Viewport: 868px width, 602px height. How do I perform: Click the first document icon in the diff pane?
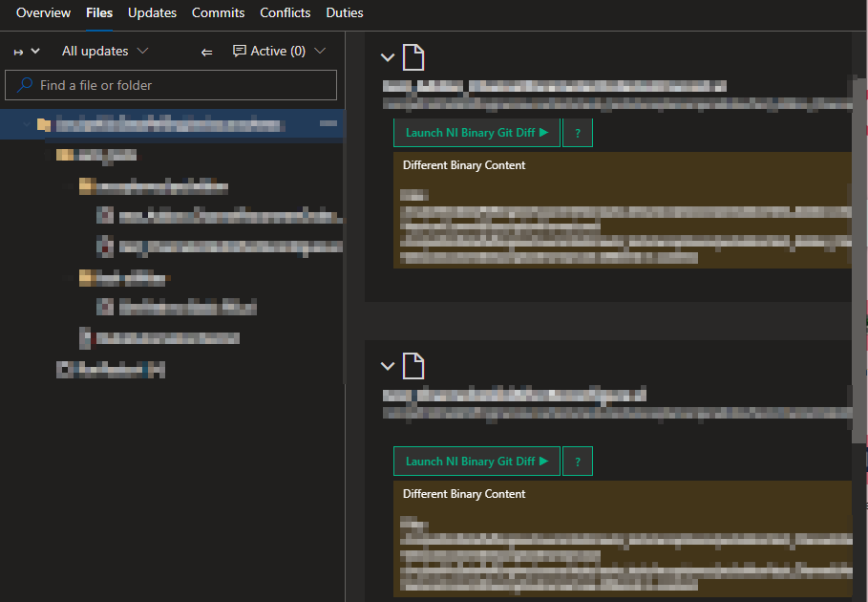click(x=413, y=56)
